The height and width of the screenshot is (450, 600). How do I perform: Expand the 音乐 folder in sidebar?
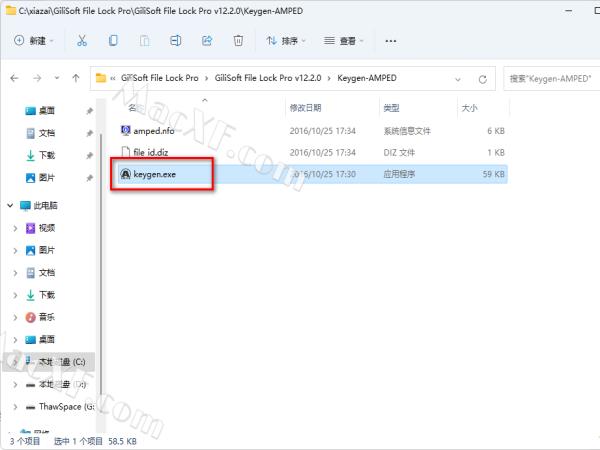(16, 316)
